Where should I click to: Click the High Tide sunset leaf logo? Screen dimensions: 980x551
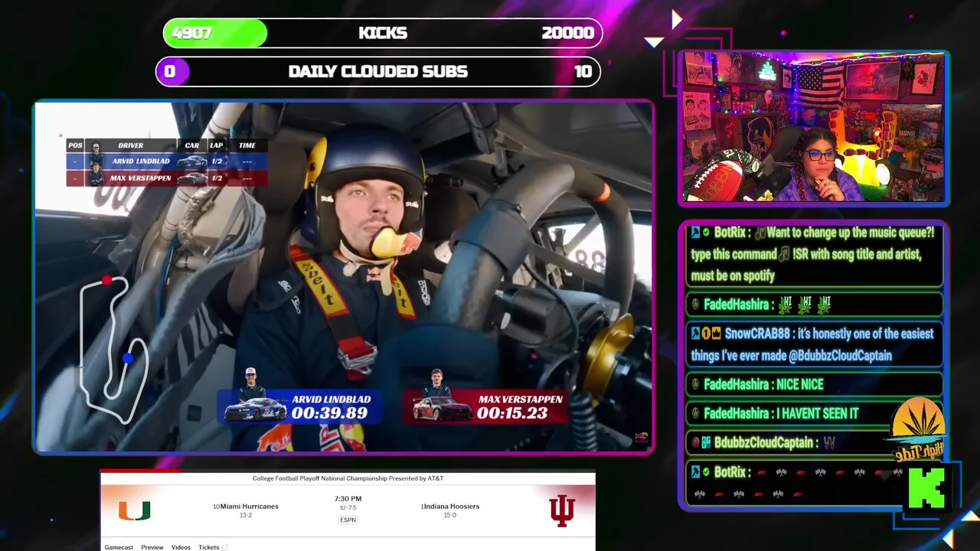(x=918, y=429)
